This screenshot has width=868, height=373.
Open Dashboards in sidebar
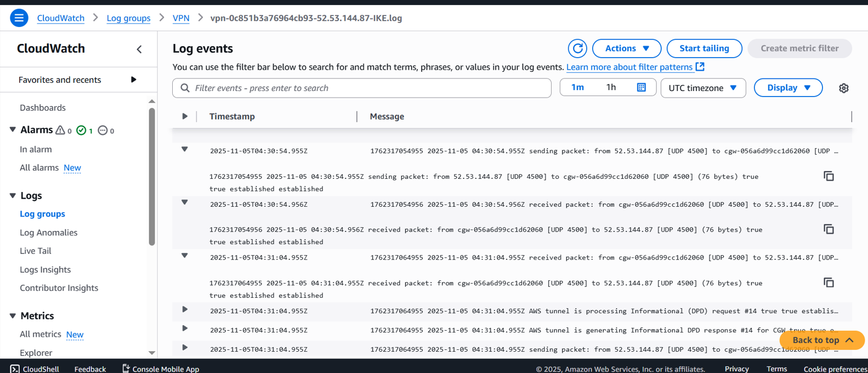pos(43,108)
